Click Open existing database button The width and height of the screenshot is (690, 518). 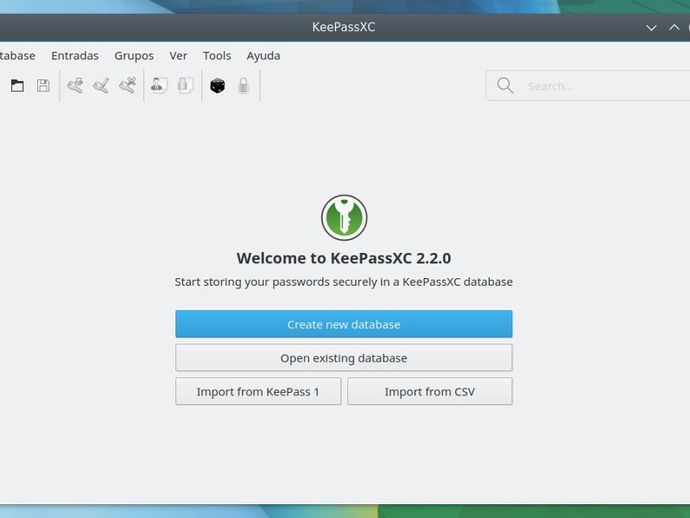(x=344, y=358)
